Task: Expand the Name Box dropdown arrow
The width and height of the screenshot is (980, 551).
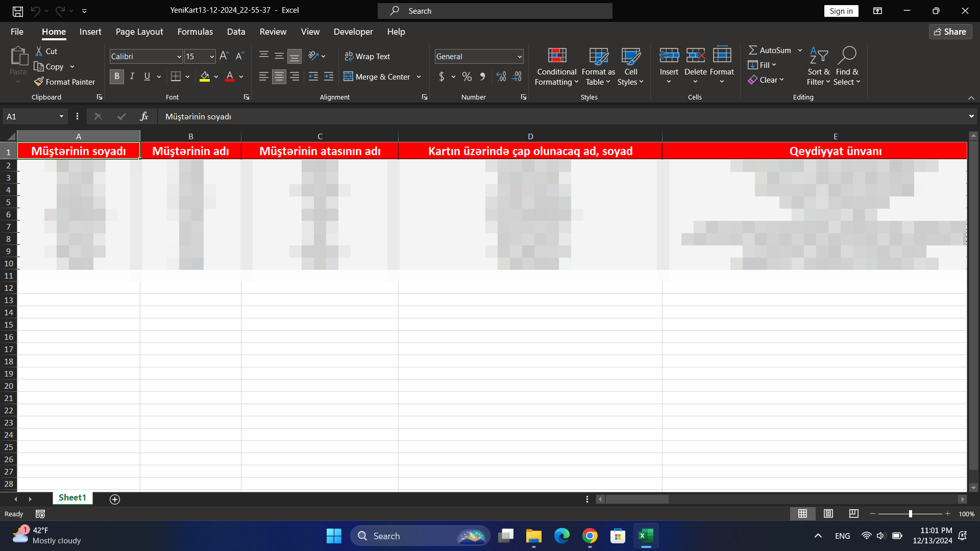Action: pos(61,116)
